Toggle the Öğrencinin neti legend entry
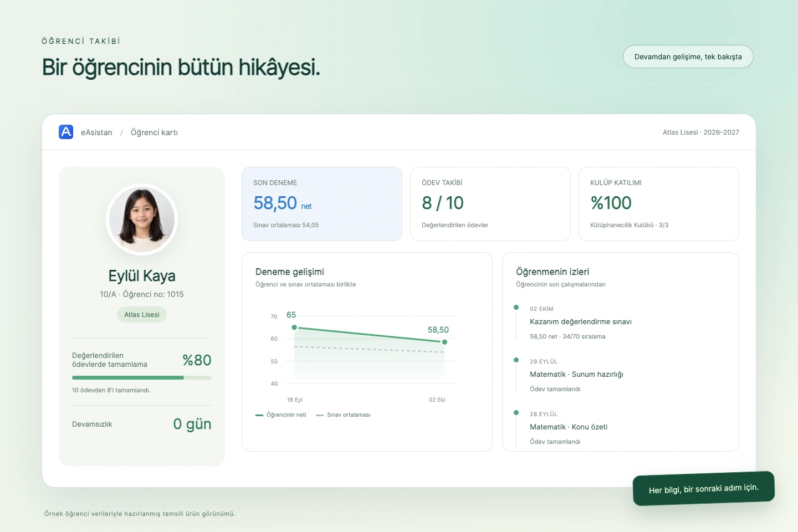 281,415
